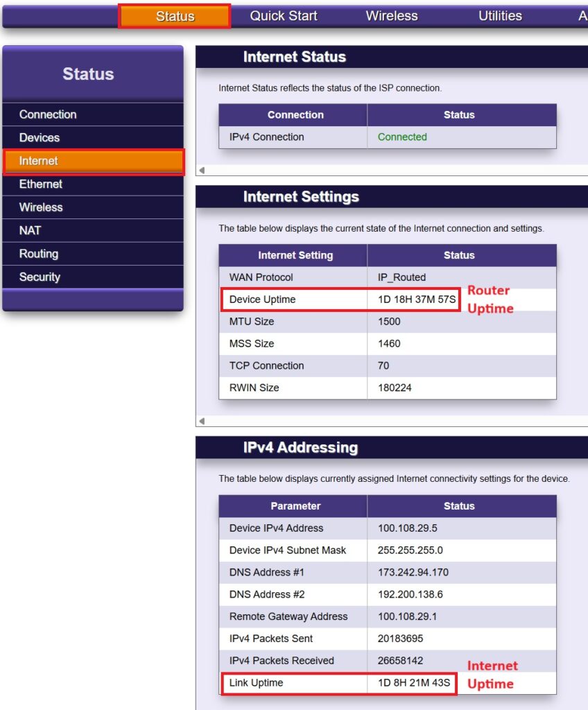
Task: Click the Device IPv4 Address value 100.108.29.5
Action: click(x=407, y=528)
